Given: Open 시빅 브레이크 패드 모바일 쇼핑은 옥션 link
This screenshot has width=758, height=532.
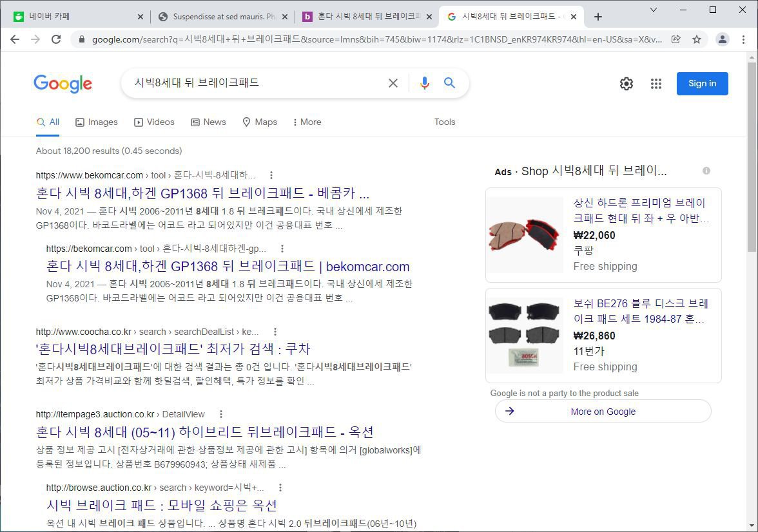Looking at the screenshot, I should click(161, 505).
